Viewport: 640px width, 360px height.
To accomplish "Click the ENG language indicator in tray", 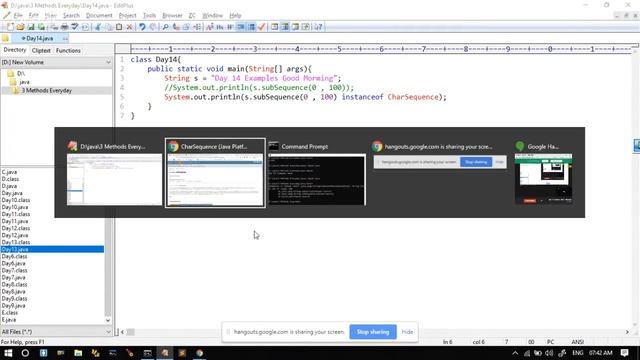I will click(x=578, y=353).
